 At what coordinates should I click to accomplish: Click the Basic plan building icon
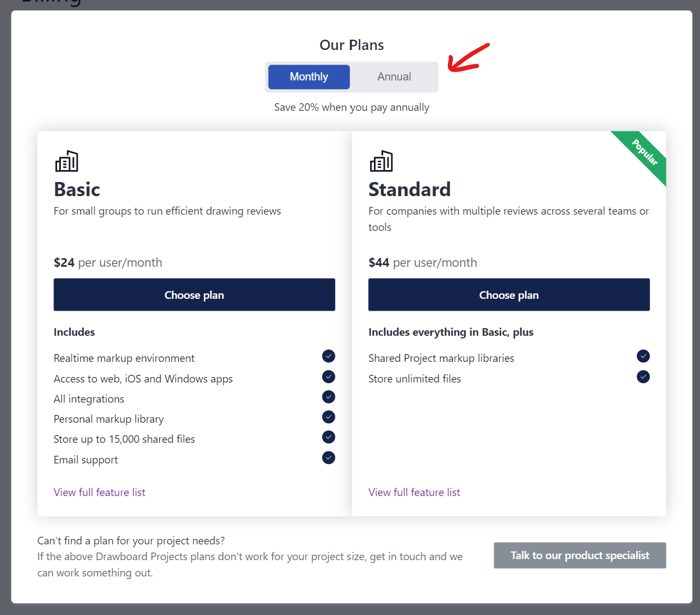coord(67,161)
